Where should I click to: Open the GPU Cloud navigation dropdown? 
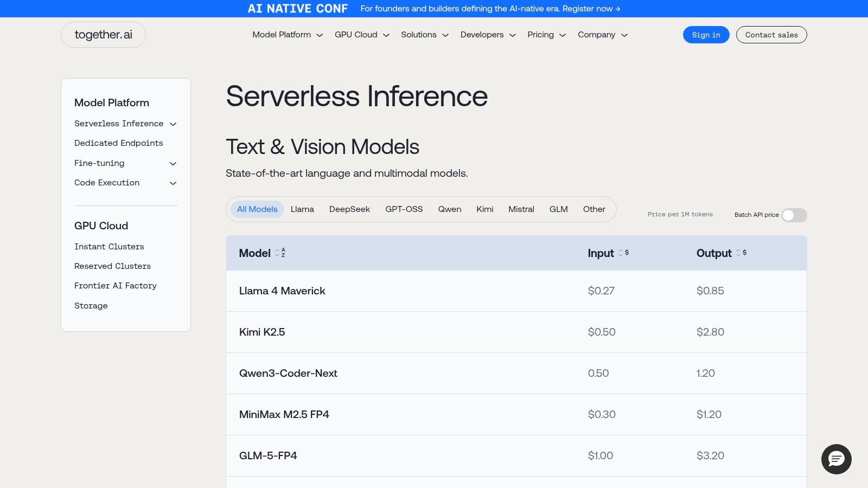coord(361,35)
